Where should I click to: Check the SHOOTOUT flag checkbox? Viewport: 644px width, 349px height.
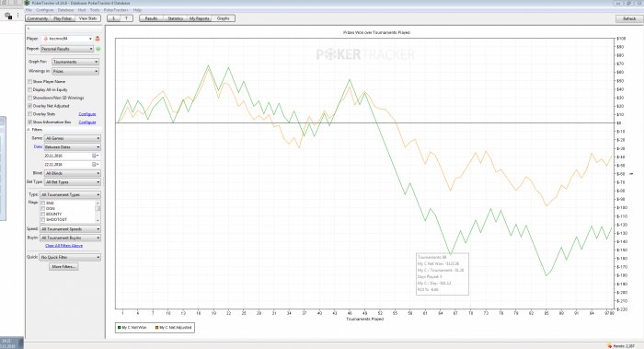point(42,220)
